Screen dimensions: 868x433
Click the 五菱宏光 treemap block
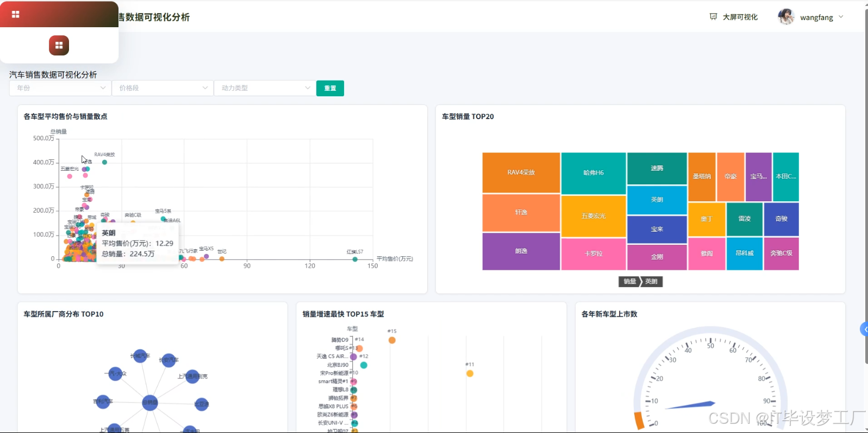[594, 216]
